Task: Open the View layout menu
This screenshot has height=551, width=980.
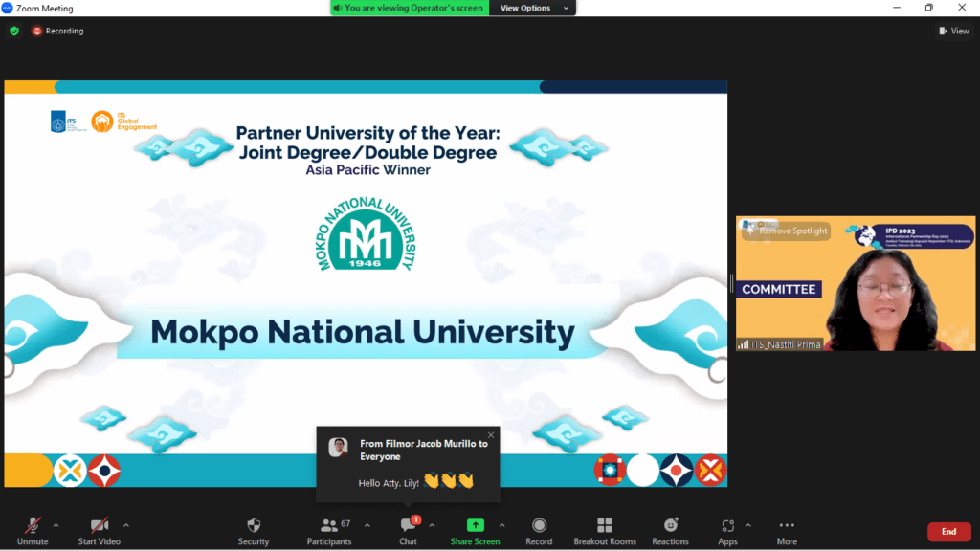Action: click(x=953, y=31)
